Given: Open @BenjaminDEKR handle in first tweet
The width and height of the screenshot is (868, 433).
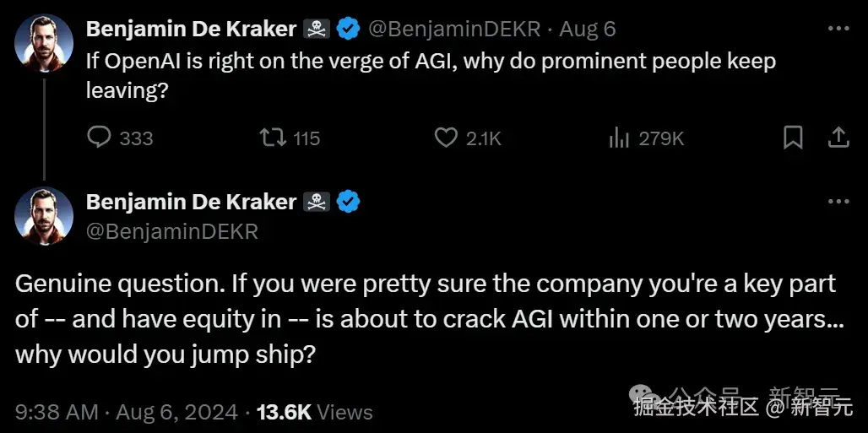Looking at the screenshot, I should click(454, 29).
